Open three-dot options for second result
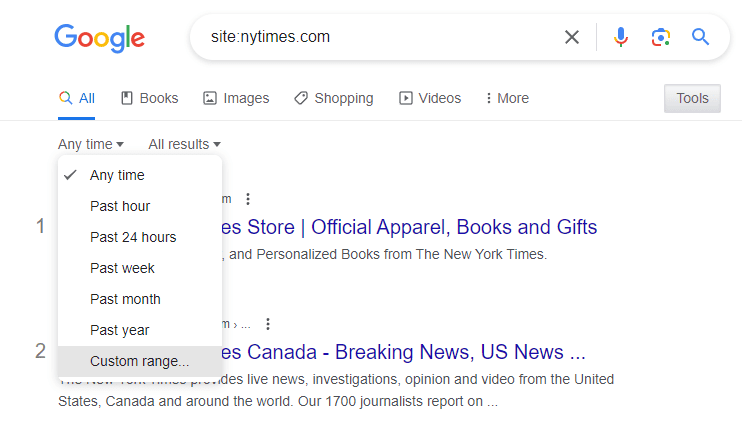Image resolution: width=742 pixels, height=427 pixels. pyautogui.click(x=268, y=324)
